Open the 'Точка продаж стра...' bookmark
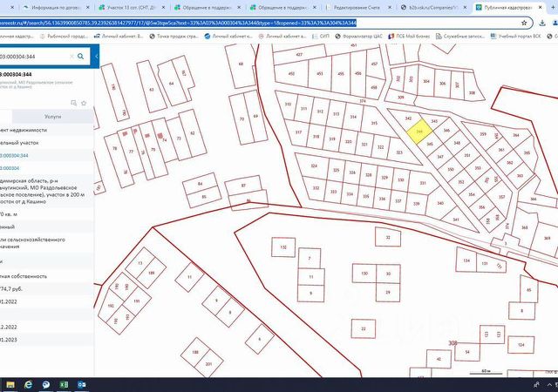Image resolution: width=558 pixels, height=392 pixels. click(x=174, y=36)
